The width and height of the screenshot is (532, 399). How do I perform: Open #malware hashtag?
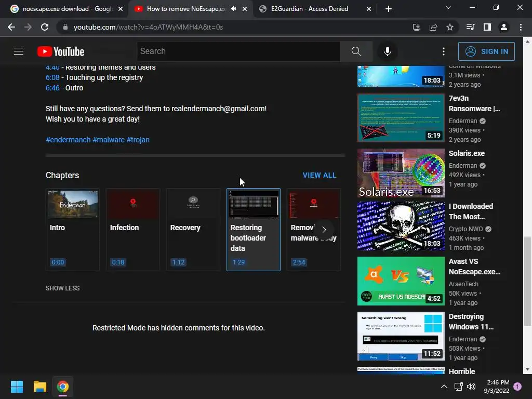(109, 140)
